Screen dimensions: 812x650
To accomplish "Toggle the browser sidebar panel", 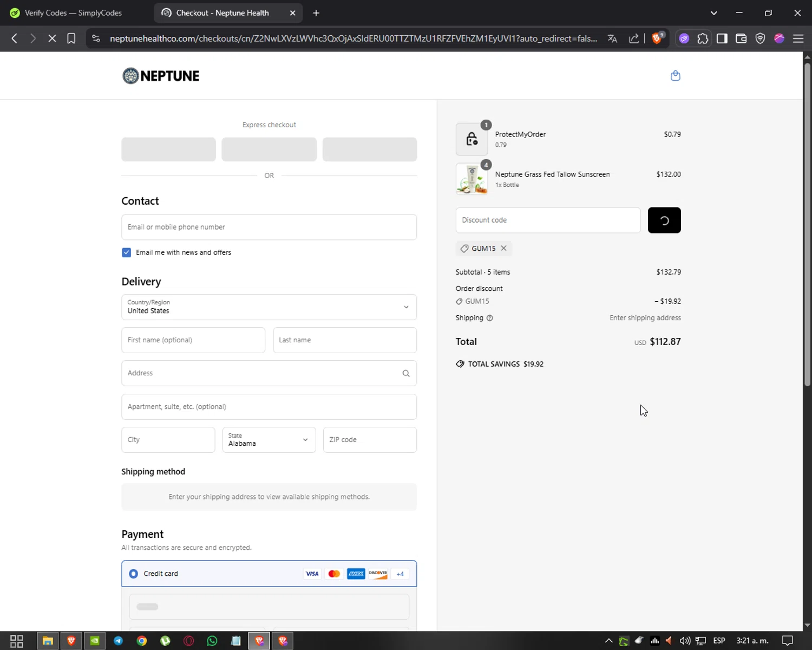I will coord(722,38).
